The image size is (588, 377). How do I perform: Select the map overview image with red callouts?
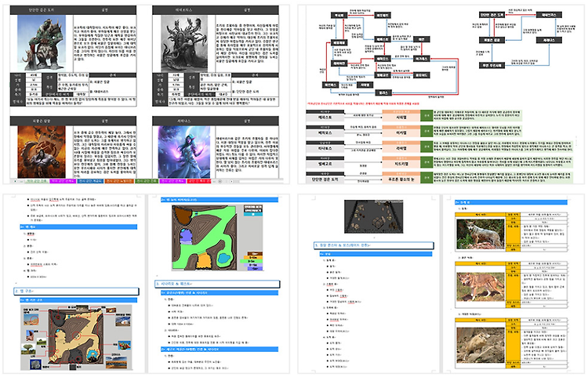[77, 337]
